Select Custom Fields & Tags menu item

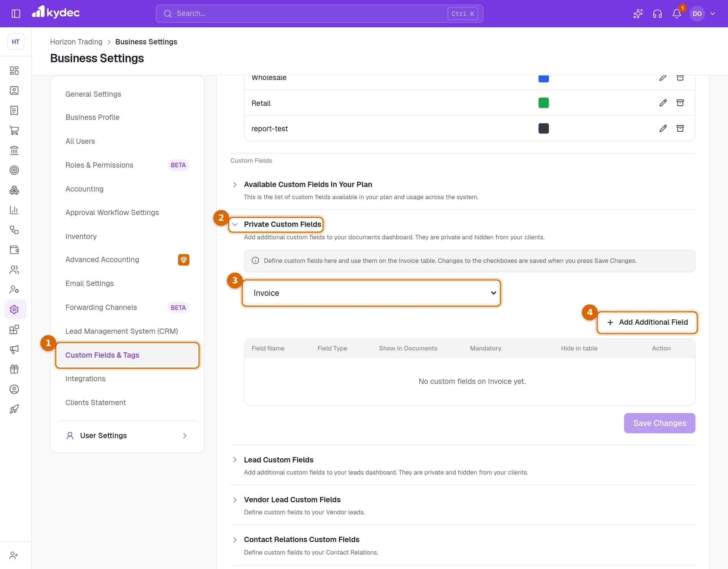point(127,355)
